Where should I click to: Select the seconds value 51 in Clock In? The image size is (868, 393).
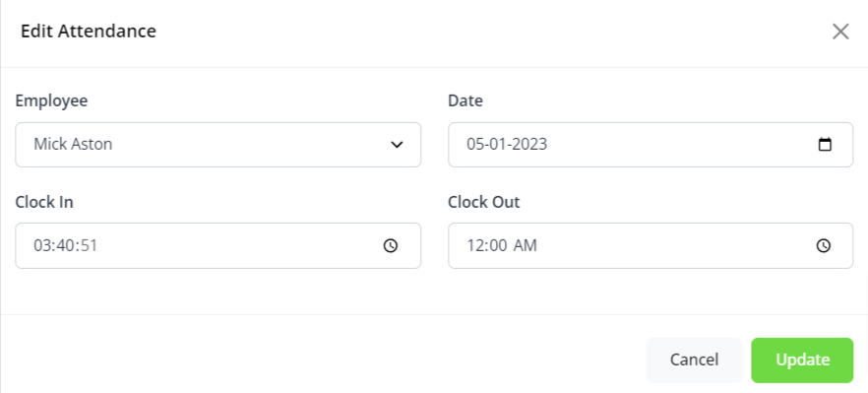89,245
